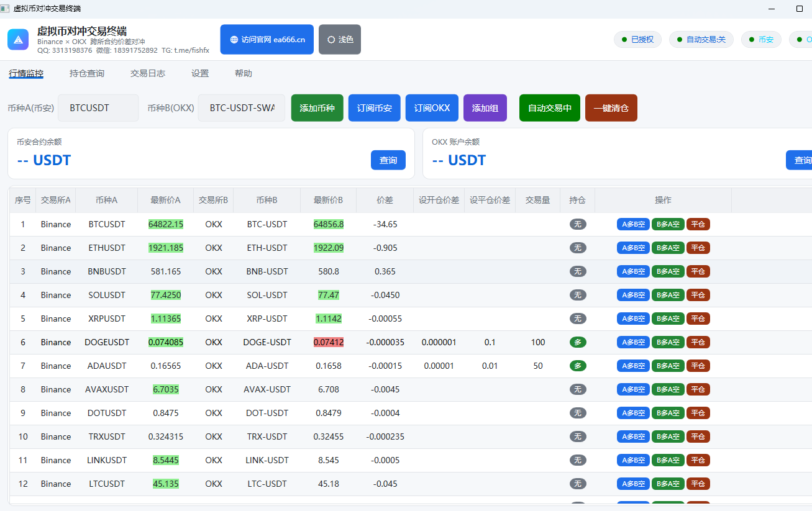Click A多B空 for the DOGEUSDT row
This screenshot has height=511, width=812.
coord(633,342)
